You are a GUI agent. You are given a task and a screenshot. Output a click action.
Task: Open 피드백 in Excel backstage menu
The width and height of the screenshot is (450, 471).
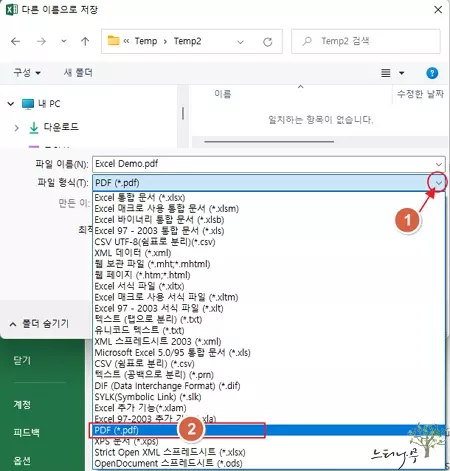[26, 433]
